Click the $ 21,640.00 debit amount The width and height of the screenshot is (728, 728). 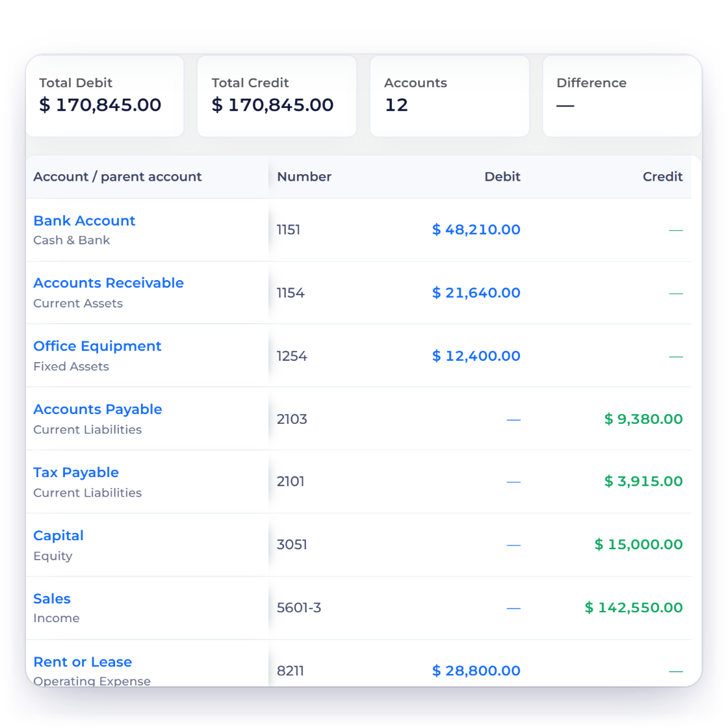click(476, 292)
